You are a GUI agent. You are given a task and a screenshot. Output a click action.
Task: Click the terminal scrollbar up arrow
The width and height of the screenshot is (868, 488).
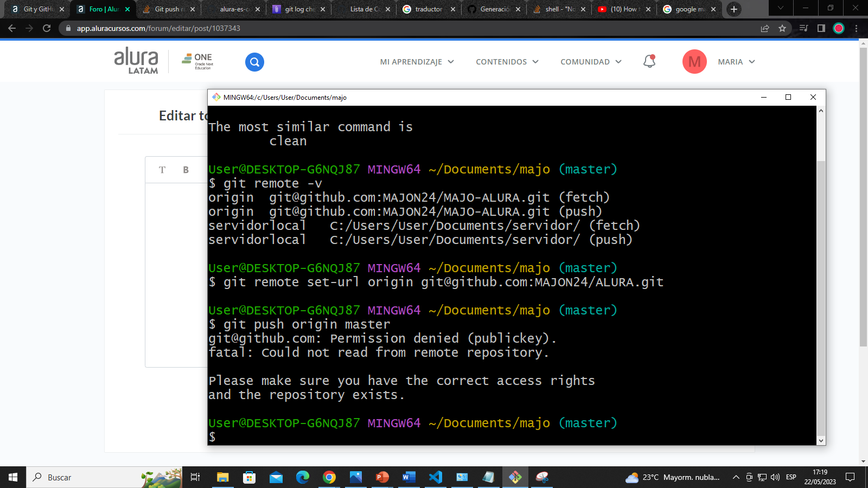821,111
